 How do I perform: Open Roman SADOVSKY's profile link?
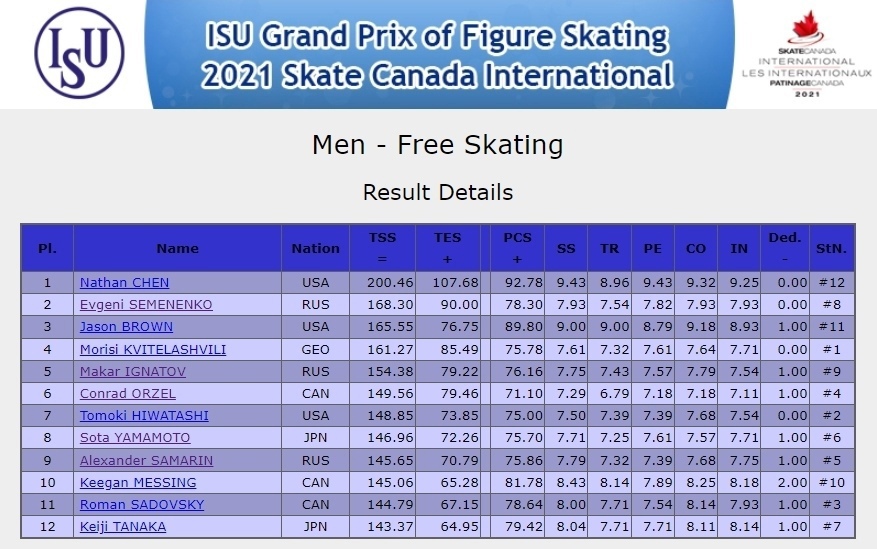pyautogui.click(x=142, y=504)
